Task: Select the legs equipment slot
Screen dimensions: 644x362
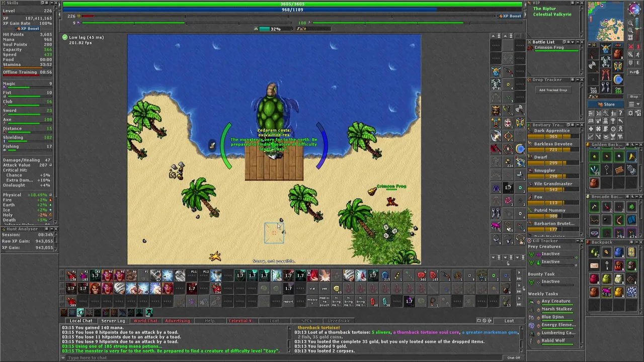Action: pyautogui.click(x=606, y=74)
